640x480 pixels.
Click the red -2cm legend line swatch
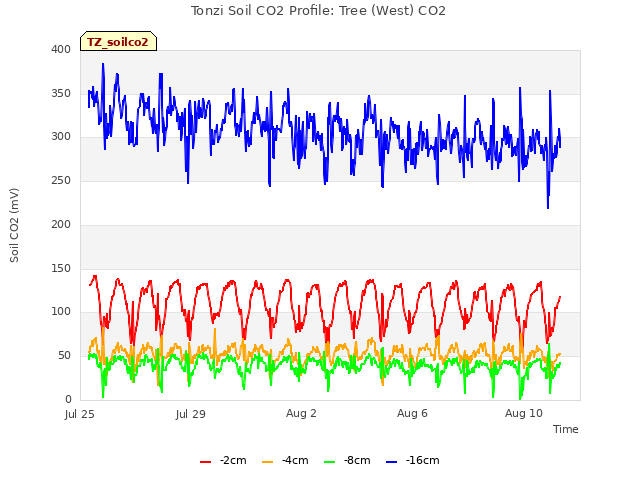205,462
